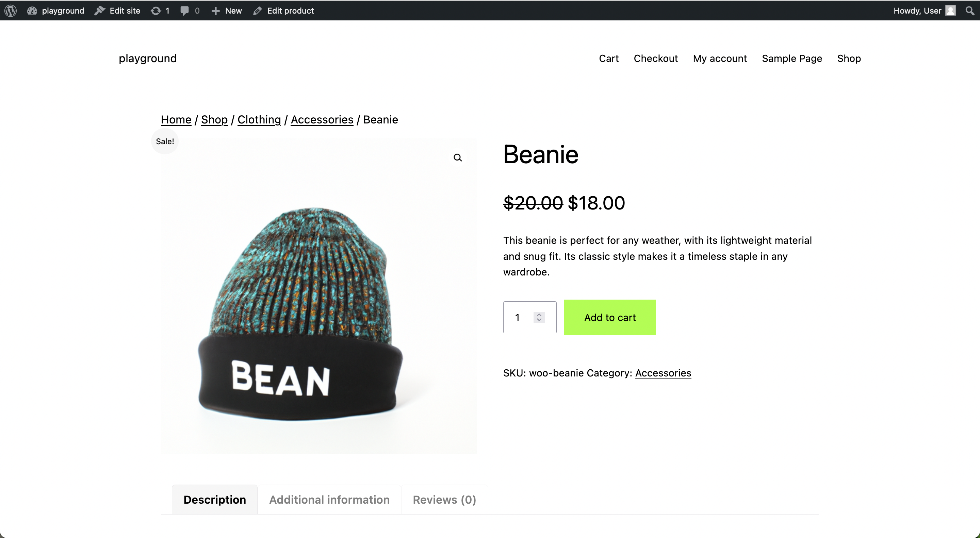Image resolution: width=980 pixels, height=538 pixels.
Task: Open Edit site from the admin bar
Action: click(x=117, y=11)
